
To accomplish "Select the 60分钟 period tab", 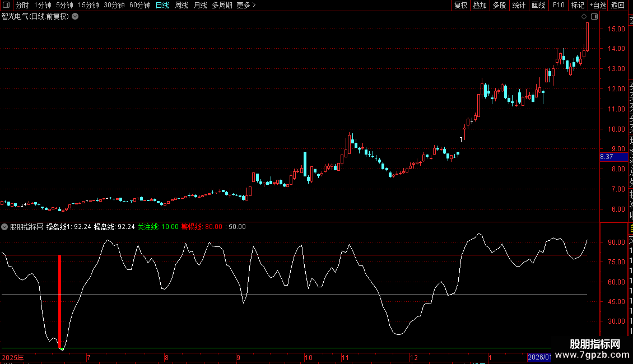I will pyautogui.click(x=140, y=5).
